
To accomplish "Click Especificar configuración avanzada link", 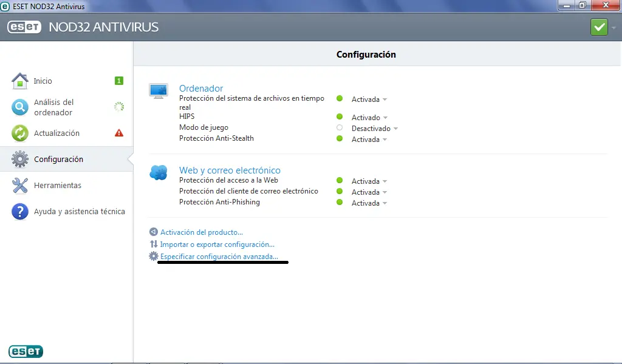I will pos(219,257).
